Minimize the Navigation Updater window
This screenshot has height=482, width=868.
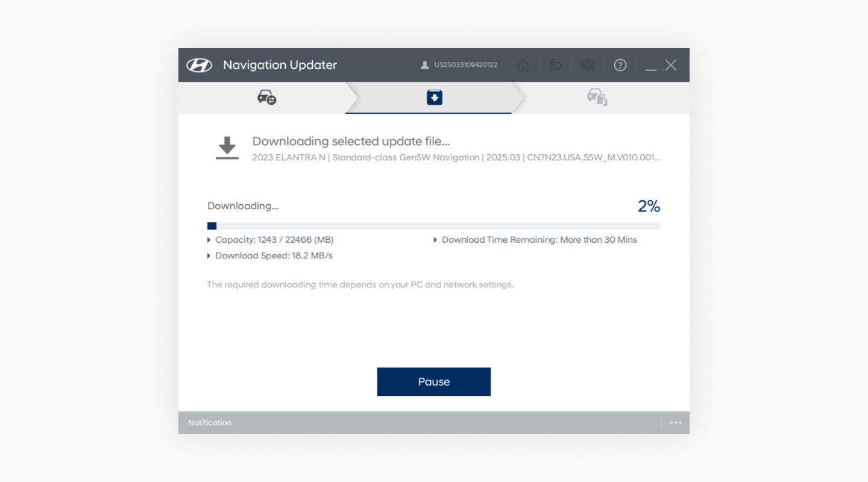(650, 66)
